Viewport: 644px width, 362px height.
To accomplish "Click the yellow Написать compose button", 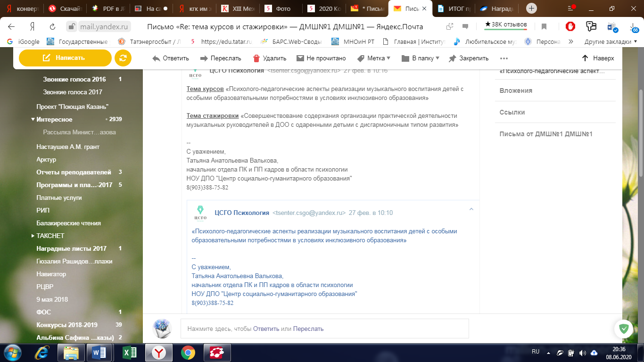I will 65,58.
